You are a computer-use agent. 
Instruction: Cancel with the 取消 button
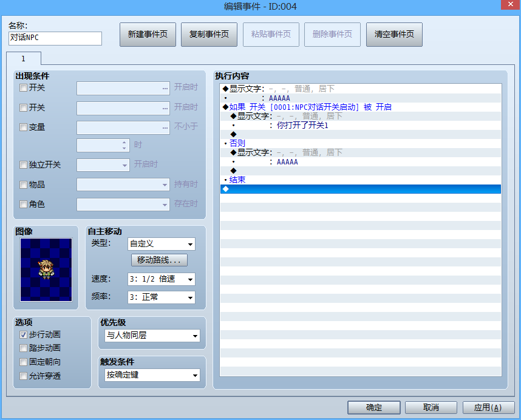pos(431,407)
